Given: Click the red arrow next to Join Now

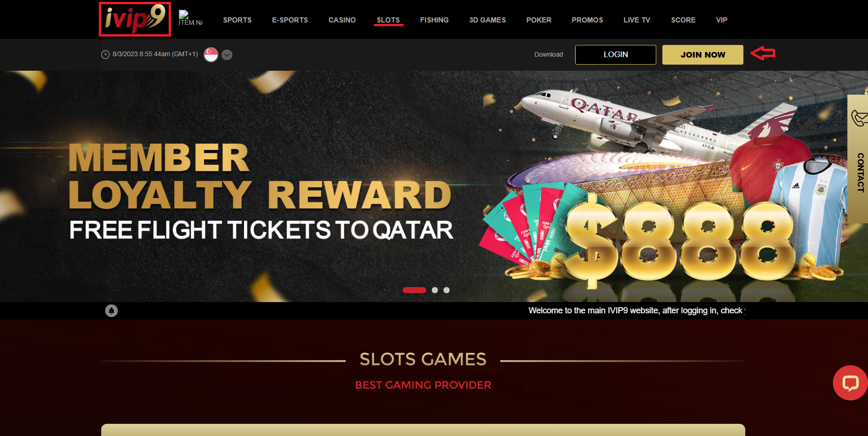Looking at the screenshot, I should pyautogui.click(x=763, y=53).
